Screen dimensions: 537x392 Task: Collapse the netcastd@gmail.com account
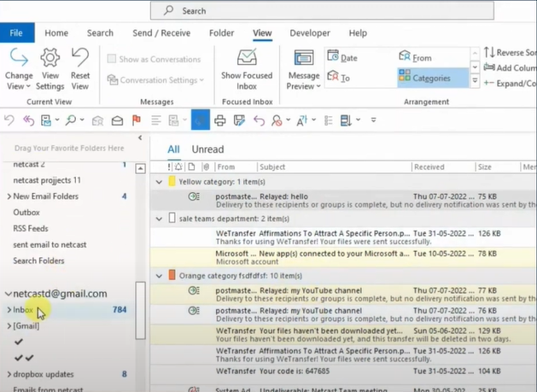9,294
